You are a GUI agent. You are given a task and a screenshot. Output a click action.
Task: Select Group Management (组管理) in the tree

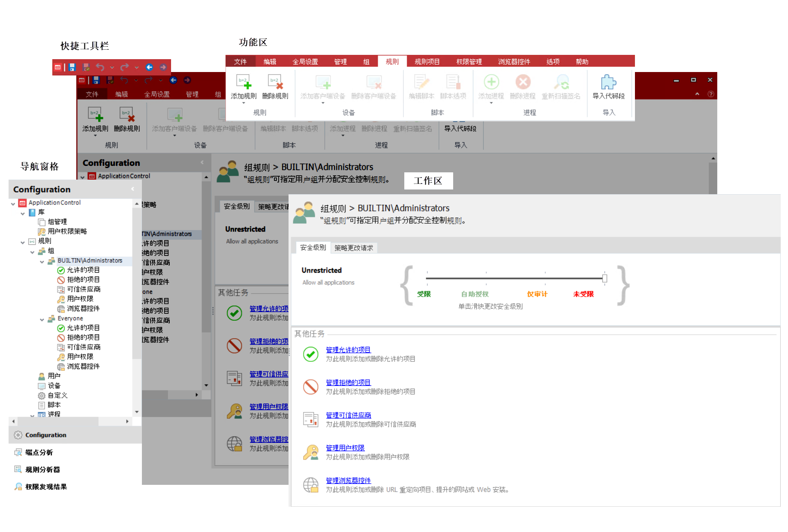57,222
